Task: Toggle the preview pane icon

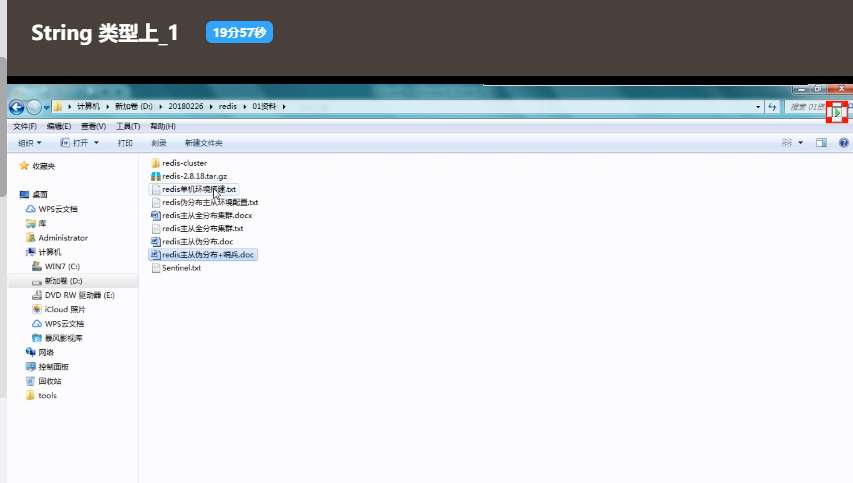Action: click(821, 143)
